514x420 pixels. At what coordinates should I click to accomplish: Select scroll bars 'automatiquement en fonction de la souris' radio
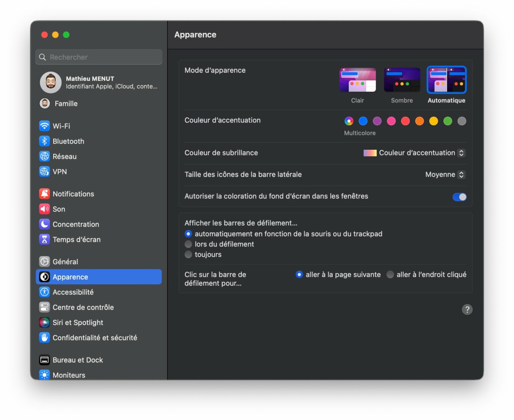coord(188,234)
